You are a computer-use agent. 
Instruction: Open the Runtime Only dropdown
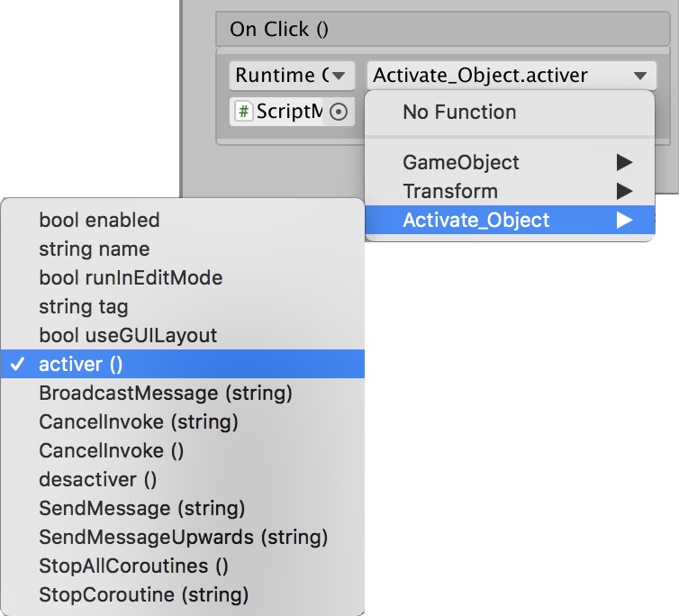click(x=292, y=76)
